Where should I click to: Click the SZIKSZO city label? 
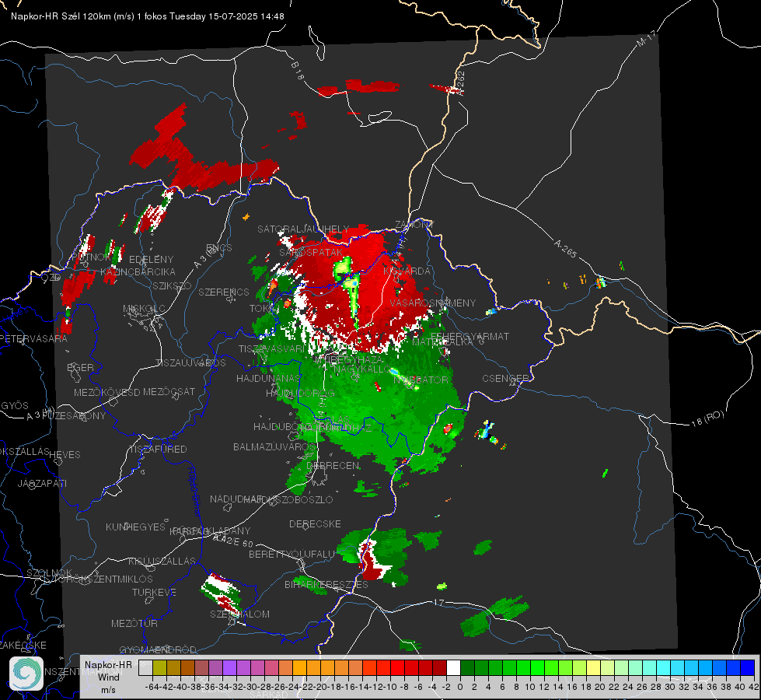coord(172,285)
